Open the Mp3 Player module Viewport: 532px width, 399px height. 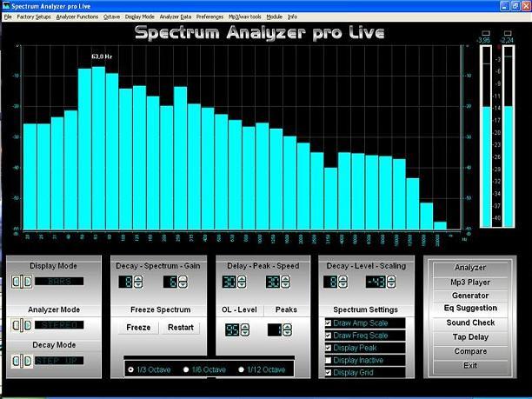470,283
